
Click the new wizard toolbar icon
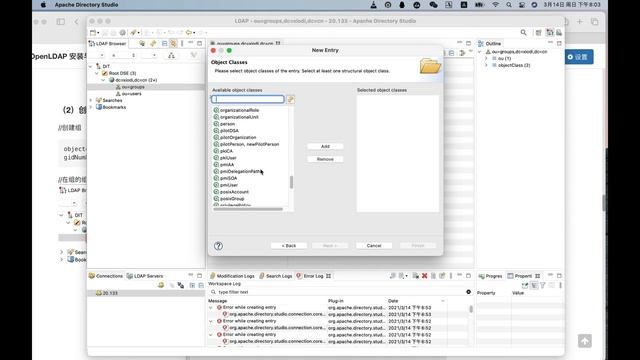click(94, 33)
